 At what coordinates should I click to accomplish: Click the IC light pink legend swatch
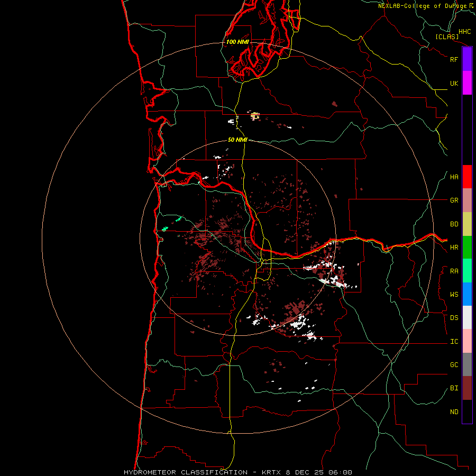[x=467, y=341]
